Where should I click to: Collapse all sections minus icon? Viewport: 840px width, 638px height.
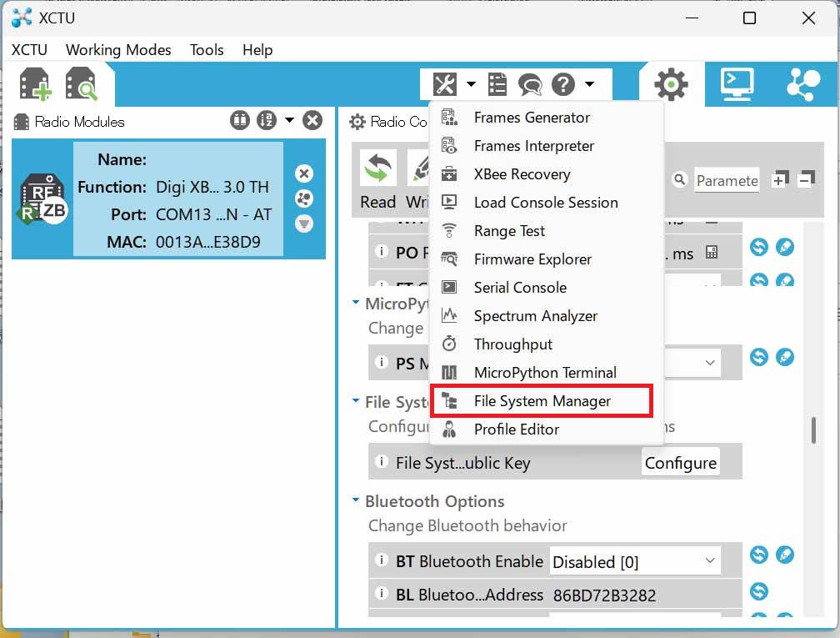click(807, 178)
